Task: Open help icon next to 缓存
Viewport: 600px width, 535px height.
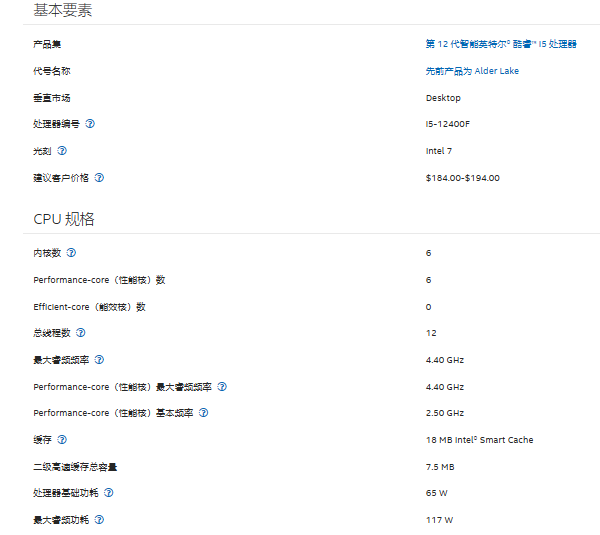Action: [x=62, y=440]
